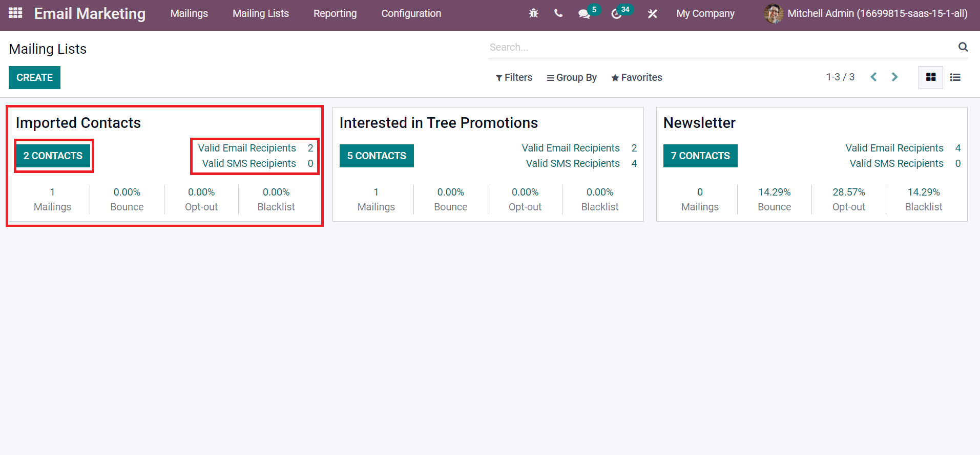980x455 pixels.
Task: Go to next page arrow
Action: coord(894,77)
